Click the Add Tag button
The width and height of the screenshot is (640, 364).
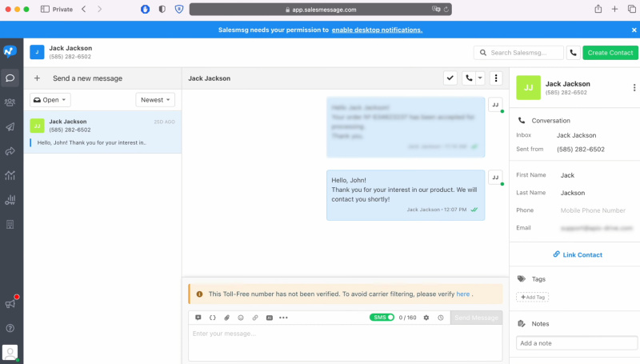point(532,297)
